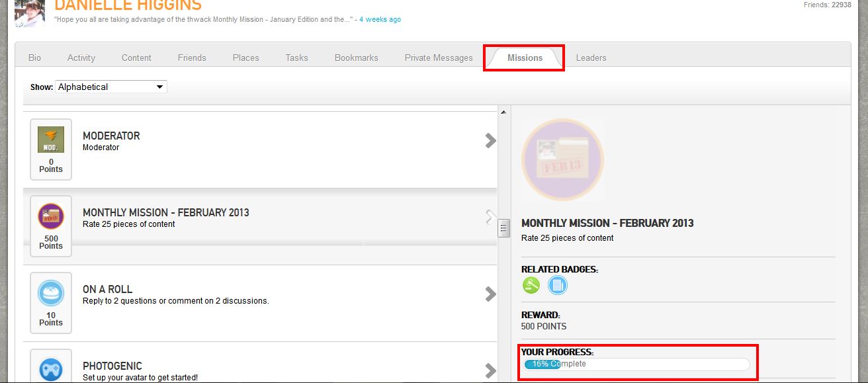
Task: Click the Moderator badge icon
Action: click(x=51, y=140)
